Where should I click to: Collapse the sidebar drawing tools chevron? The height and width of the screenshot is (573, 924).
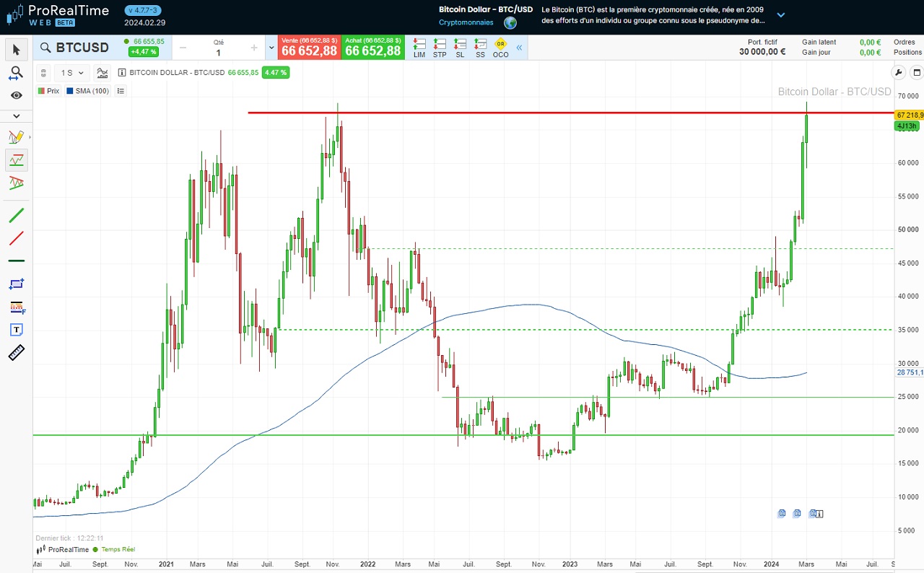16,116
